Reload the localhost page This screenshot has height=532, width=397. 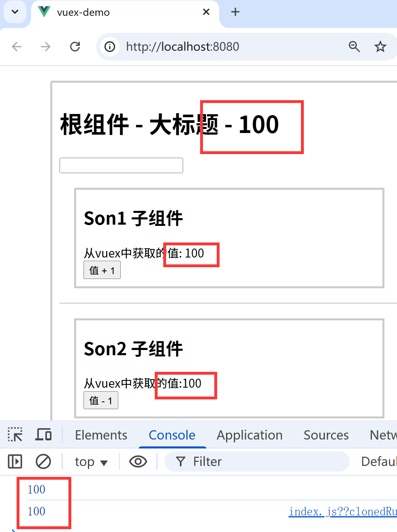coord(75,47)
